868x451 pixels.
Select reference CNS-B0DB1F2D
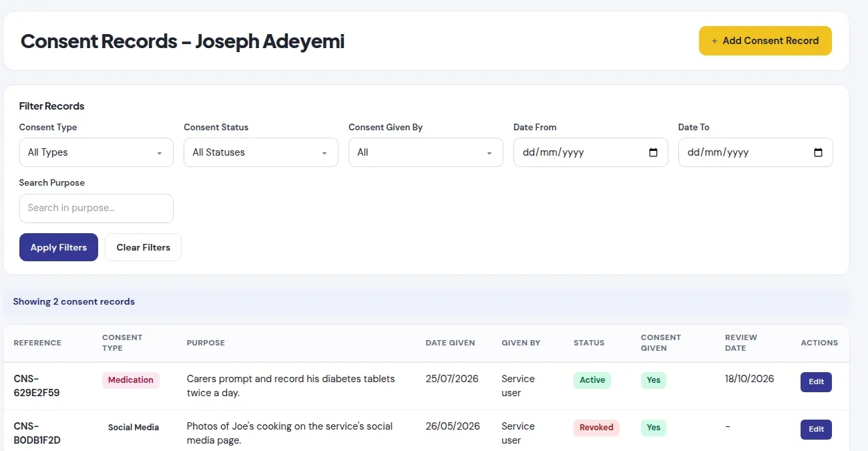[x=37, y=434]
